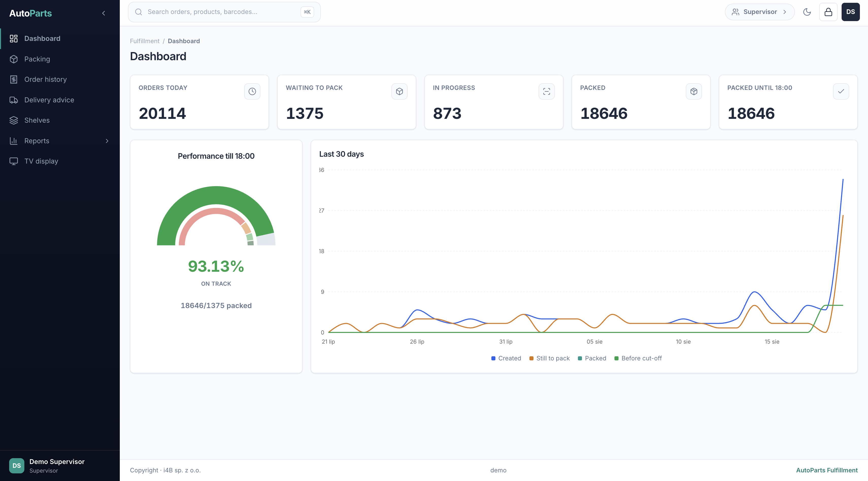Collapse the sidebar with the chevron
868x481 pixels.
[104, 13]
